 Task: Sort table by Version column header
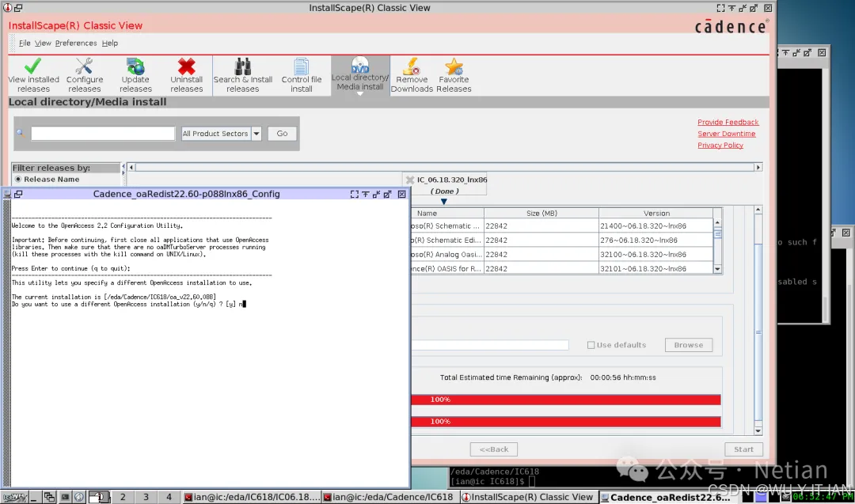pyautogui.click(x=656, y=213)
